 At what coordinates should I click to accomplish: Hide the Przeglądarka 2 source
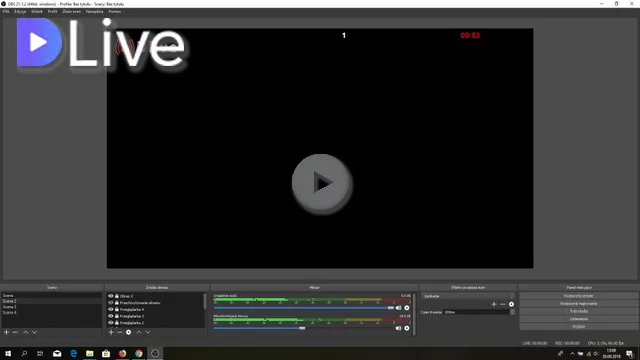[x=111, y=322]
